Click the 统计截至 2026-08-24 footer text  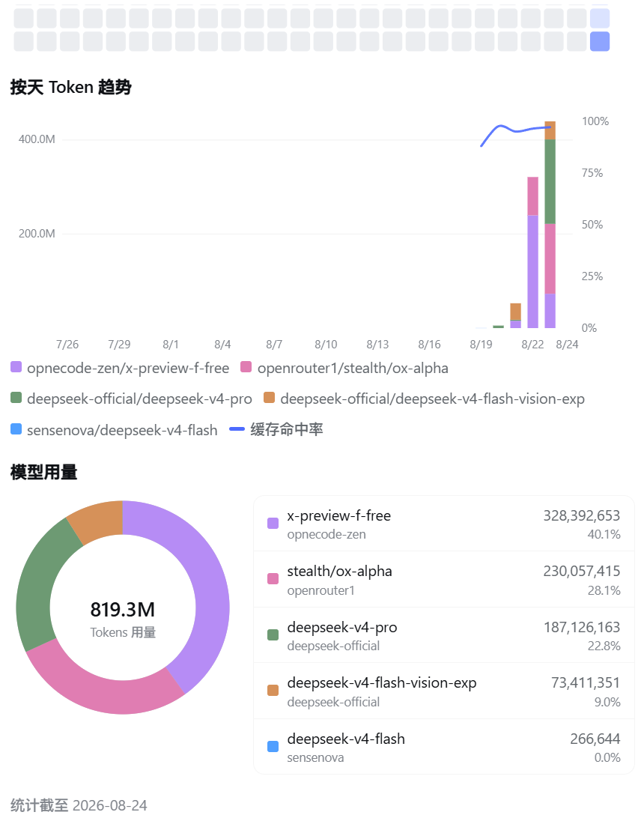(x=79, y=805)
